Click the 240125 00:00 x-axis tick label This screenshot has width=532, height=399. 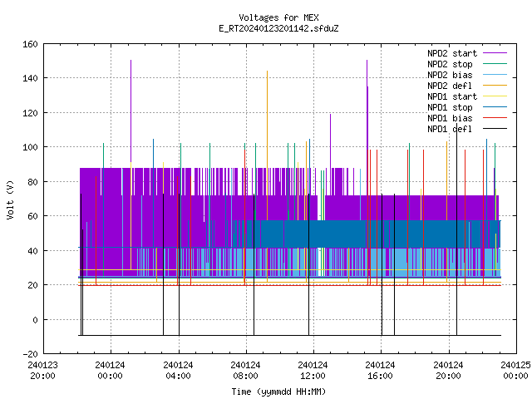pyautogui.click(x=515, y=371)
